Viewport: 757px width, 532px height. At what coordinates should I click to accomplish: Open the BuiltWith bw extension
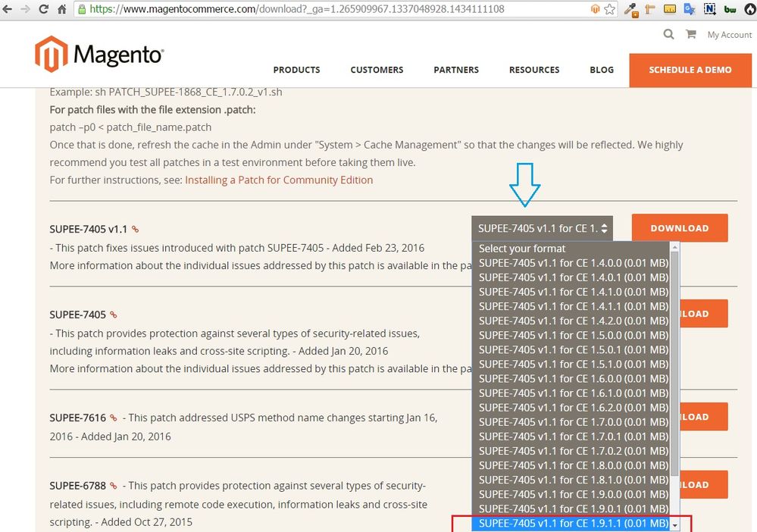pos(730,9)
